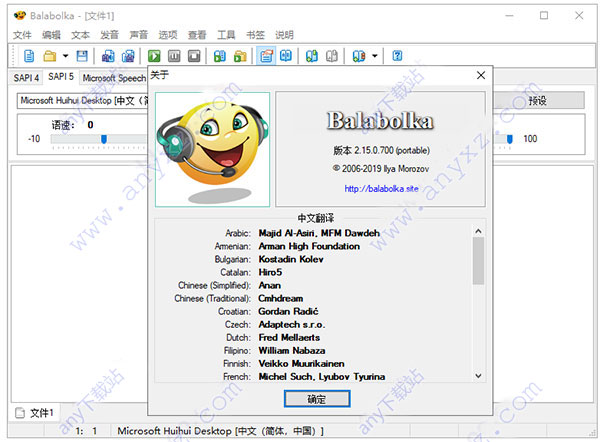Switch to the SAPI 4 tab

point(26,78)
